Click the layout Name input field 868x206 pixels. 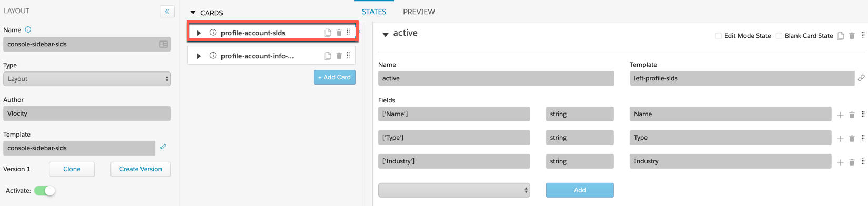(x=87, y=44)
